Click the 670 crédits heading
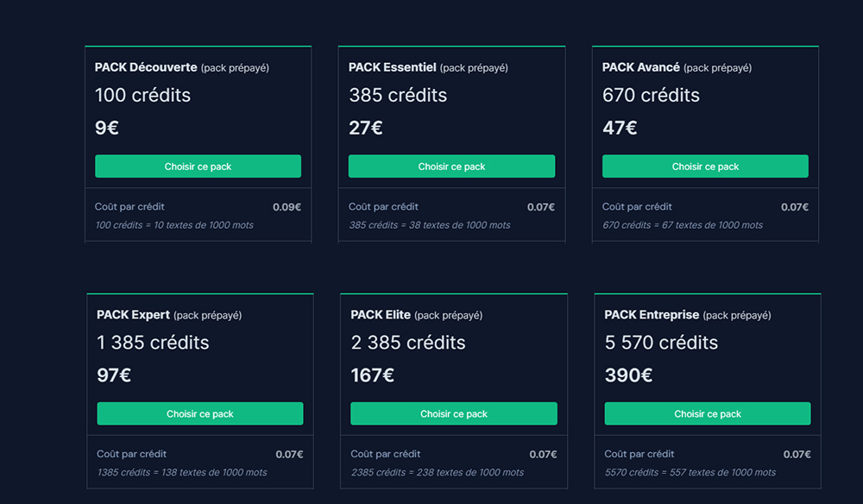This screenshot has width=863, height=504. click(x=651, y=95)
